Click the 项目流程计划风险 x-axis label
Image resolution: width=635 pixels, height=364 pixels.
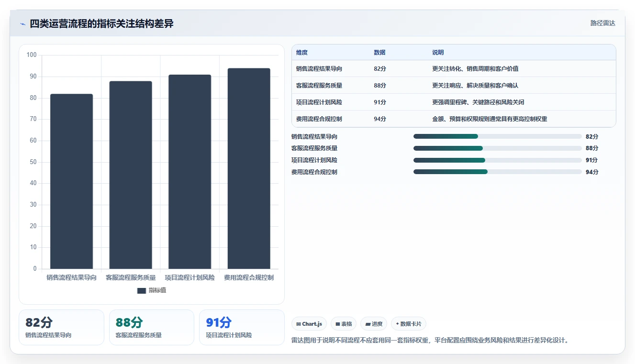(x=189, y=277)
